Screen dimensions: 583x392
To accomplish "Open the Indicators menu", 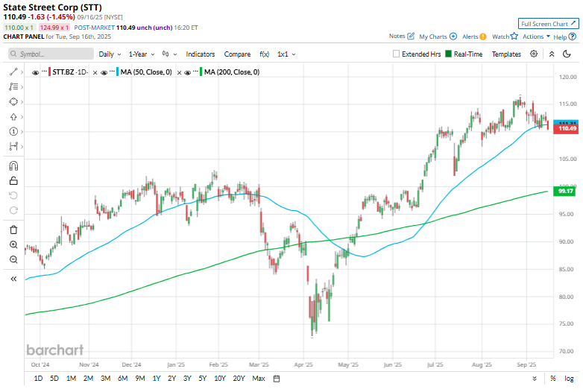I will pyautogui.click(x=201, y=54).
